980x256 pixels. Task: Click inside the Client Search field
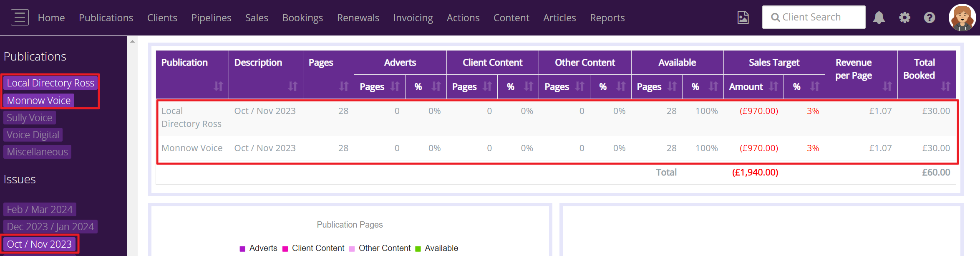click(814, 17)
